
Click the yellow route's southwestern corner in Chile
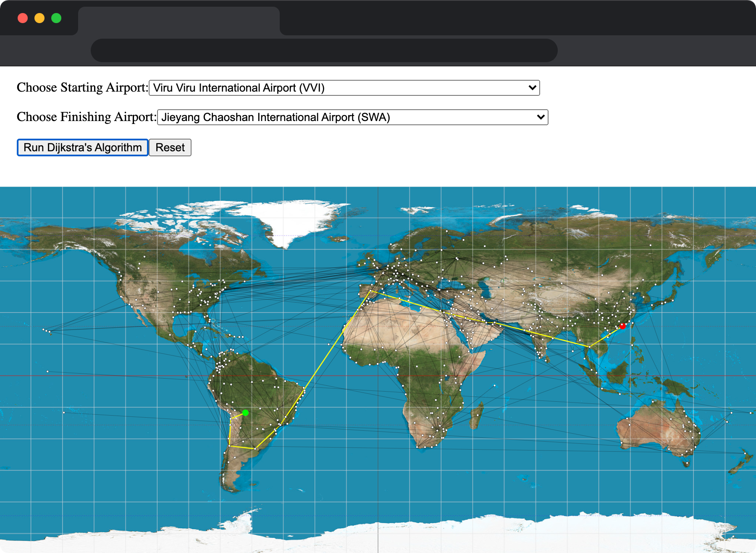[x=229, y=445]
